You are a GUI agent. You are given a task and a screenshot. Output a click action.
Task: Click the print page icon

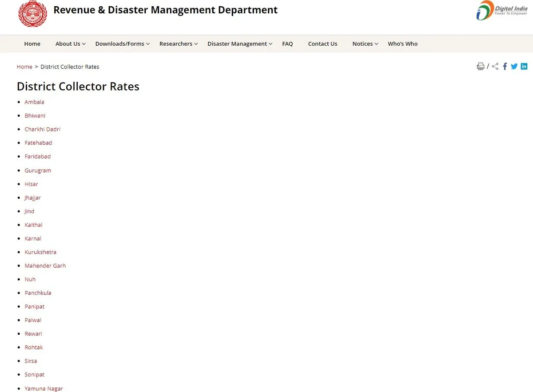(480, 67)
